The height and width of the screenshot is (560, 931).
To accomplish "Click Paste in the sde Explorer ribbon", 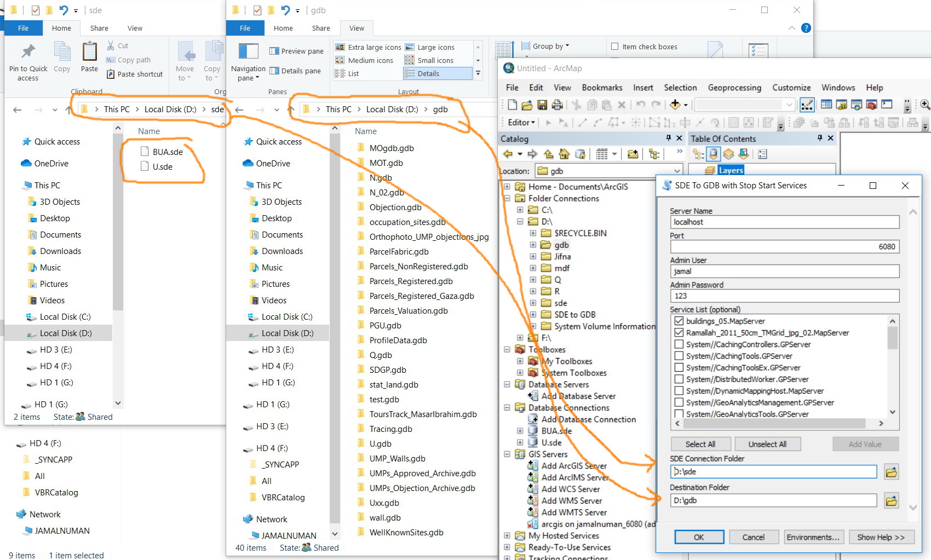I will [x=89, y=57].
